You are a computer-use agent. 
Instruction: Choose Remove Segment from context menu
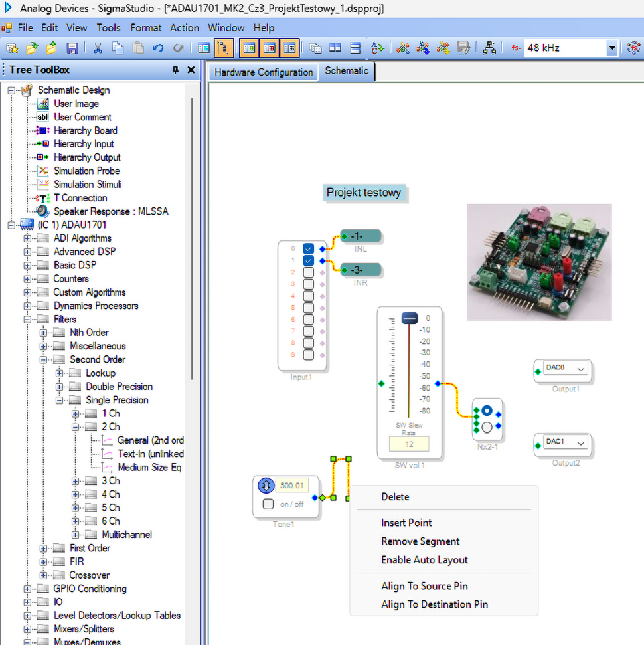point(420,541)
